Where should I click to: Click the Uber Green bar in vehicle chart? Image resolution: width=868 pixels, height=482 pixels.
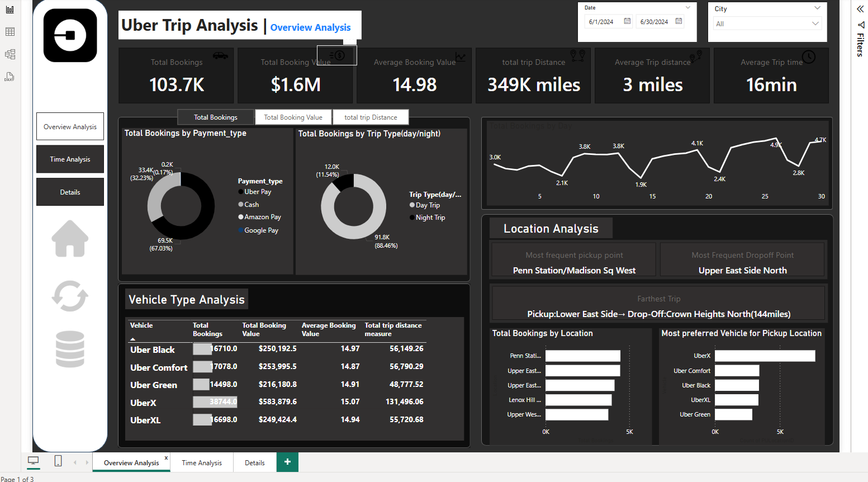pos(733,414)
